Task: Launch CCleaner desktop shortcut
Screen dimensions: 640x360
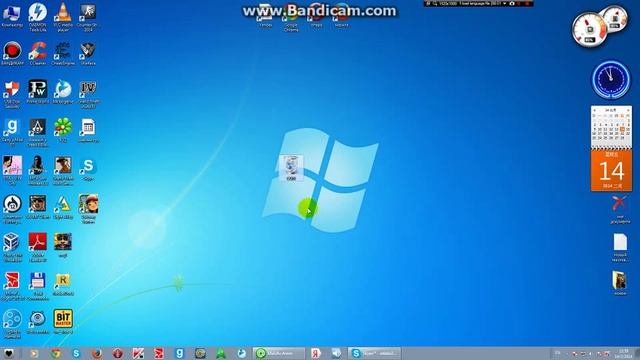Action: [38, 53]
